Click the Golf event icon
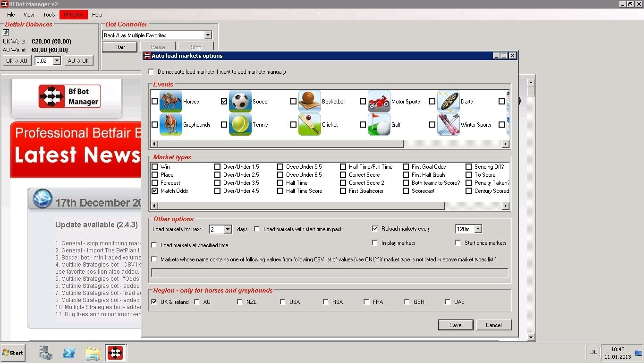Viewport: 644px width, 363px height. tap(379, 124)
